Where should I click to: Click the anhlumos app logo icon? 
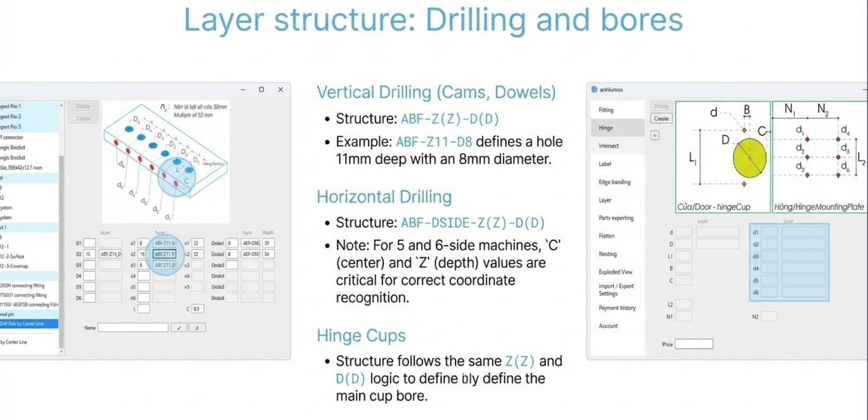[x=594, y=90]
